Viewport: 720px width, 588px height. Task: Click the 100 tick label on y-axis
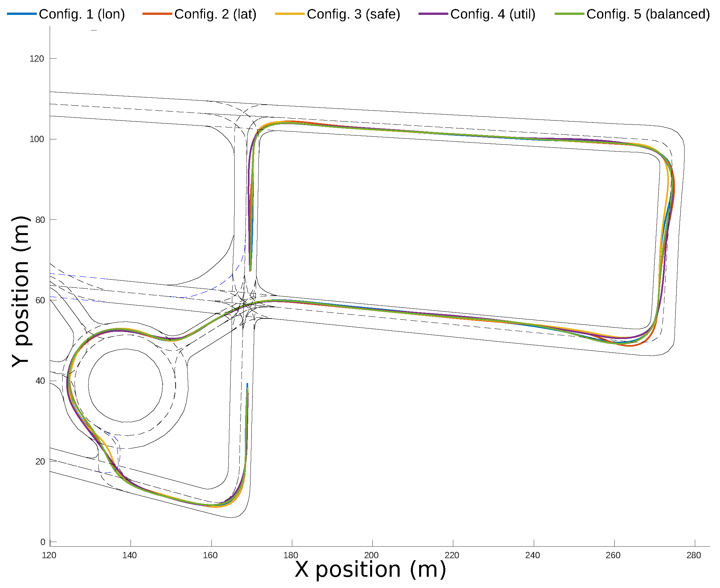tap(37, 139)
